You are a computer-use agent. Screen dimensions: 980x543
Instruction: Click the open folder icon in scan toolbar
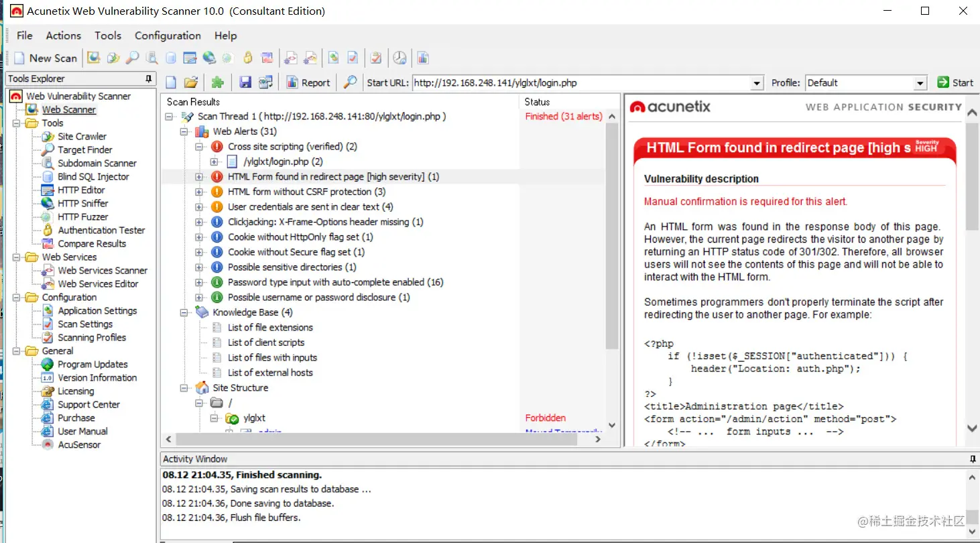tap(191, 82)
